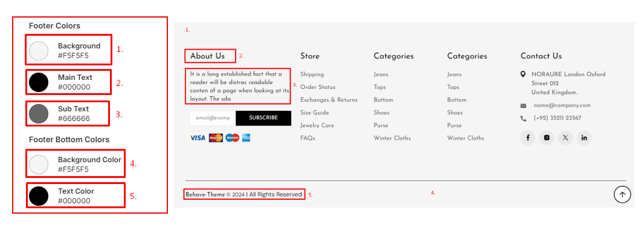Click the Footer Bottom Colors section title
This screenshot has height=230, width=644.
click(69, 139)
